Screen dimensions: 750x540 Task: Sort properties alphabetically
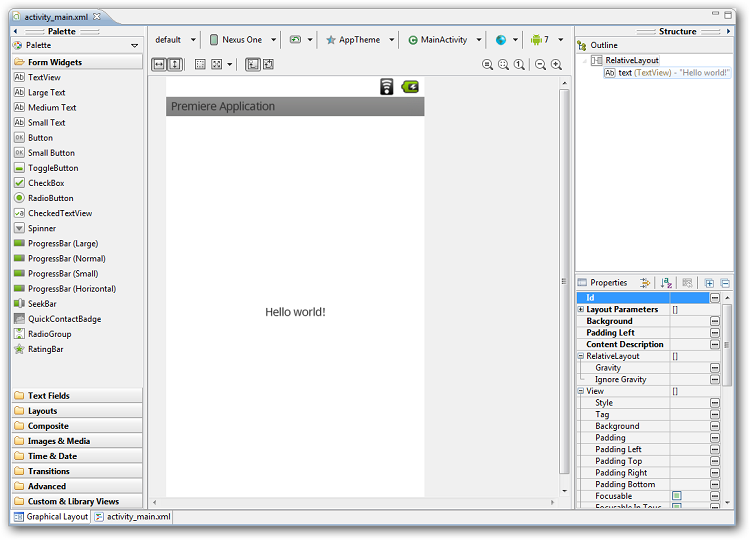(x=667, y=283)
